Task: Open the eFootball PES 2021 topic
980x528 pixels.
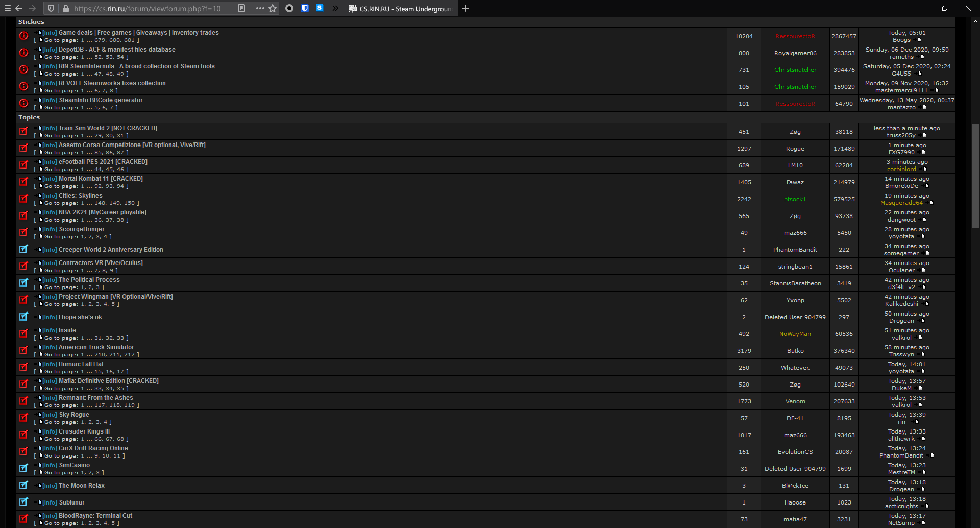Action: [x=103, y=162]
